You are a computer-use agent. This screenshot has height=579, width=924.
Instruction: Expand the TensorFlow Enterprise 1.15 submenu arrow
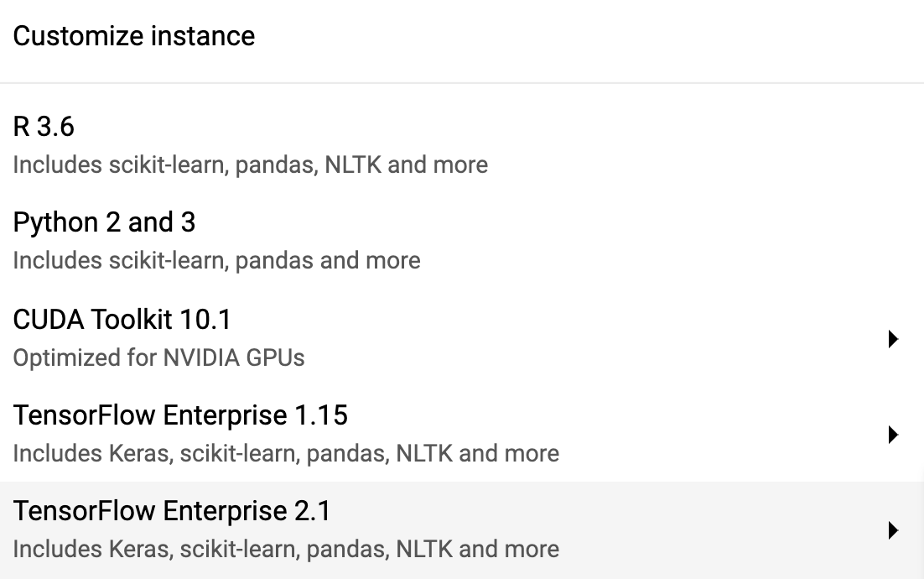click(893, 435)
